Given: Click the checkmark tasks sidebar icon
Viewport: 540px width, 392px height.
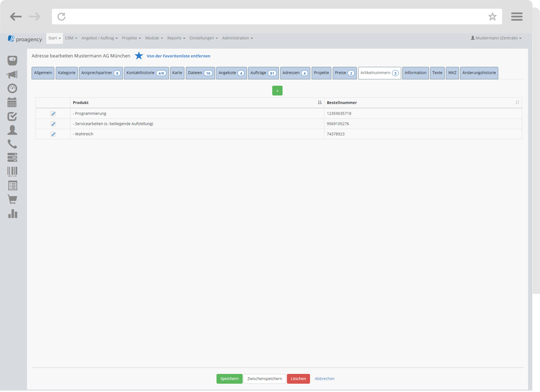Looking at the screenshot, I should pos(12,117).
